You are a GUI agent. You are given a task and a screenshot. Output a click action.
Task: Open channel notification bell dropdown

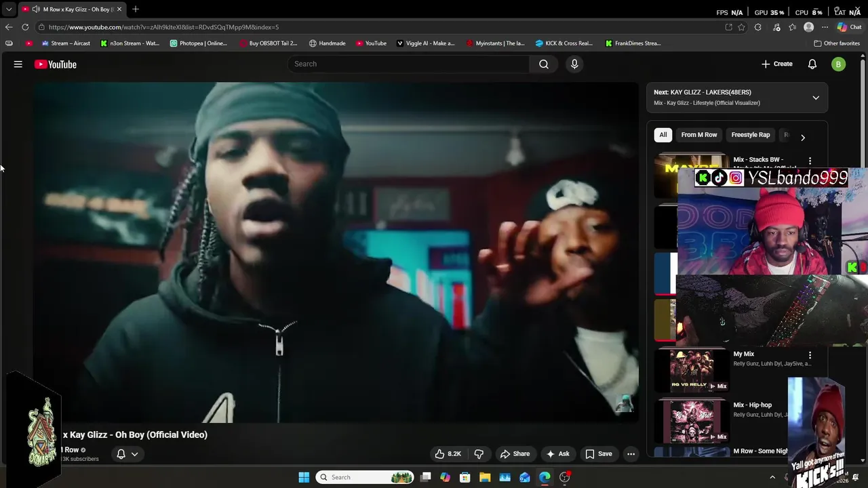(x=127, y=454)
